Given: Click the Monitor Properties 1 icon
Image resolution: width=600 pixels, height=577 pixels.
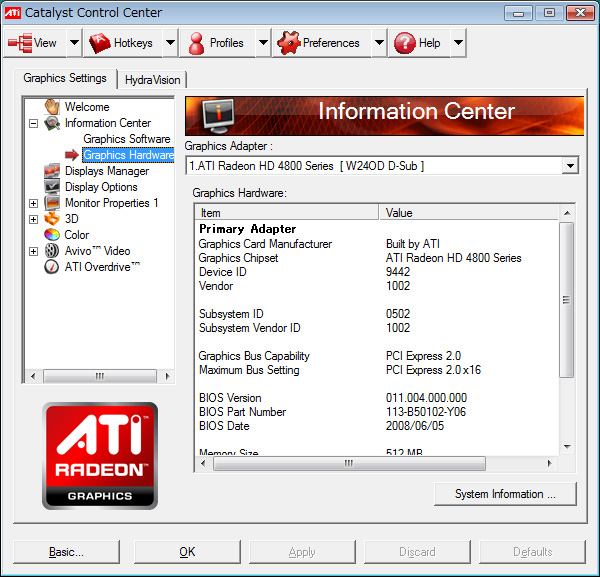Looking at the screenshot, I should [52, 203].
